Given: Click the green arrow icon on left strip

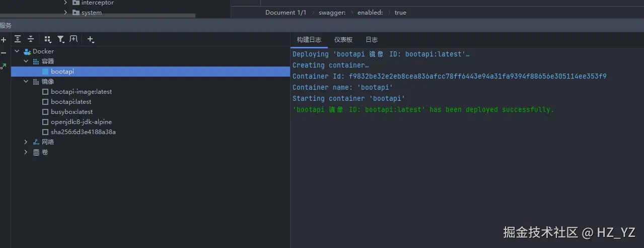Looking at the screenshot, I should (x=4, y=66).
